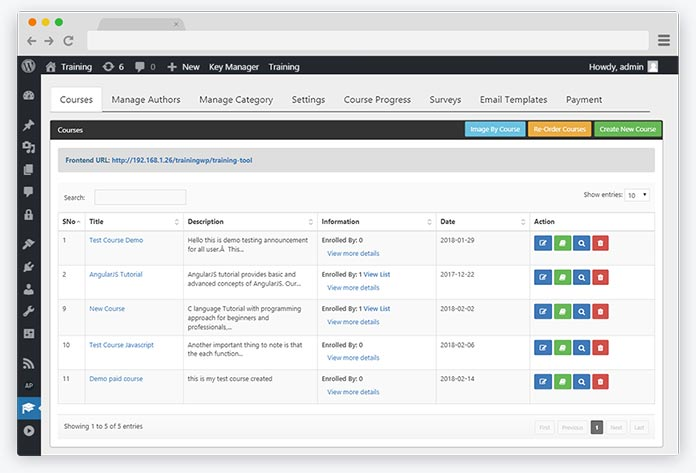
Task: Open the Users icon in sidebar
Action: pyautogui.click(x=28, y=289)
